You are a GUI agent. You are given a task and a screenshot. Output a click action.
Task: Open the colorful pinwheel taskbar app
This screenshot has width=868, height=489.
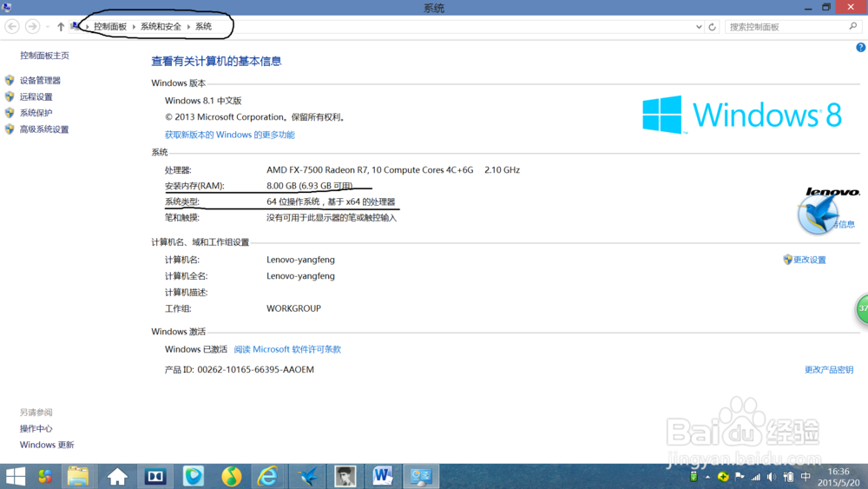[45, 476]
